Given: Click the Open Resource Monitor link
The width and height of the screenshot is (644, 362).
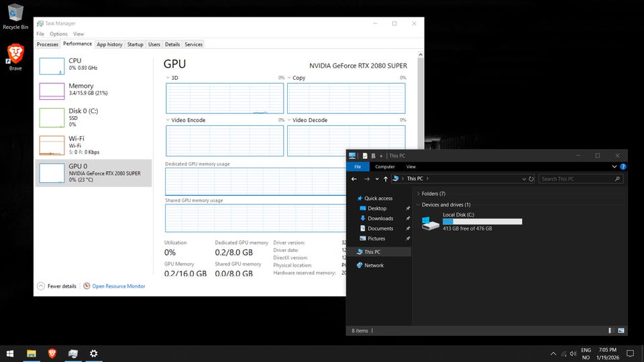Looking at the screenshot, I should [118, 286].
